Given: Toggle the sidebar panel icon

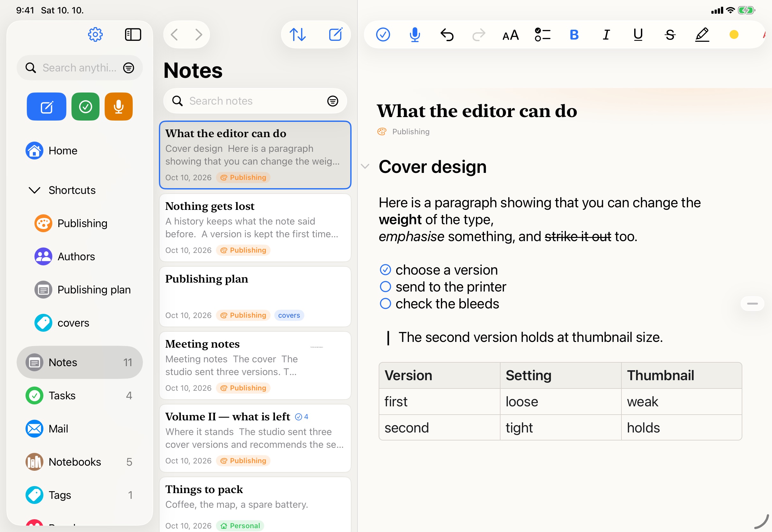Looking at the screenshot, I should (133, 34).
